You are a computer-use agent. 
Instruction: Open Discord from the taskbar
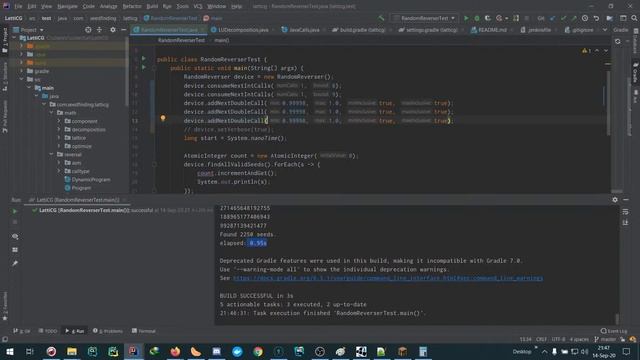click(x=216, y=351)
